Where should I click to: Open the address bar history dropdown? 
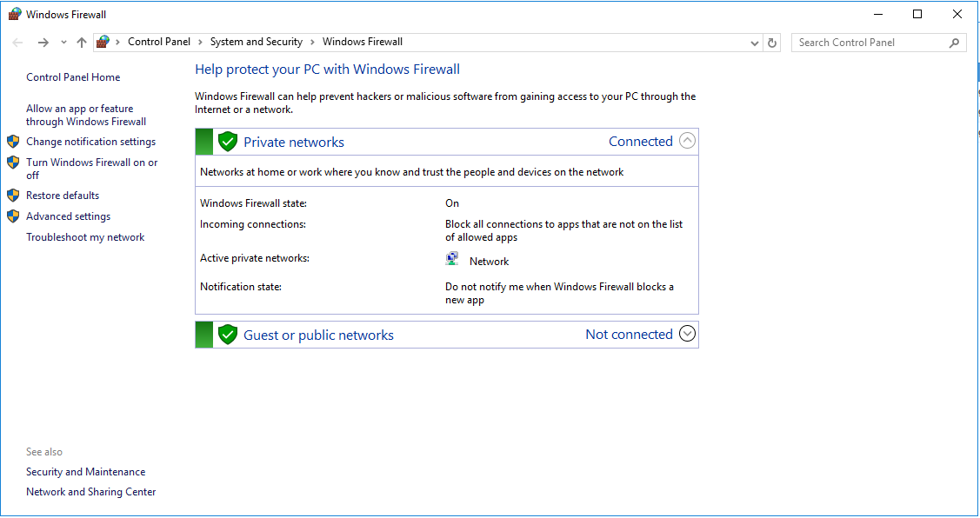tap(755, 43)
